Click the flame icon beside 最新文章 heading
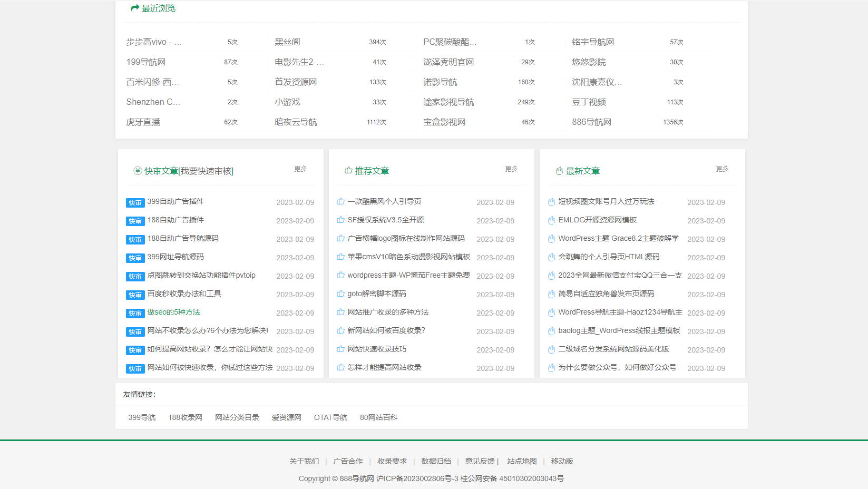The height and width of the screenshot is (489, 868). [559, 170]
